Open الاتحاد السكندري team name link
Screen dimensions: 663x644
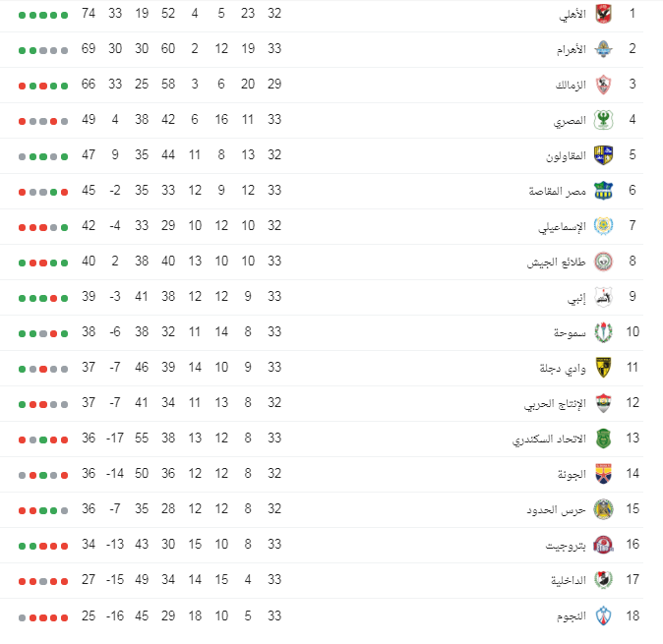click(x=549, y=439)
